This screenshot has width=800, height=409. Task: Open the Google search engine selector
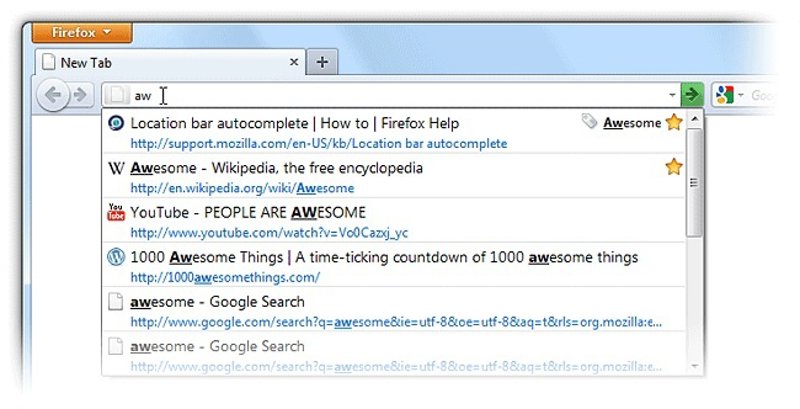(x=729, y=96)
